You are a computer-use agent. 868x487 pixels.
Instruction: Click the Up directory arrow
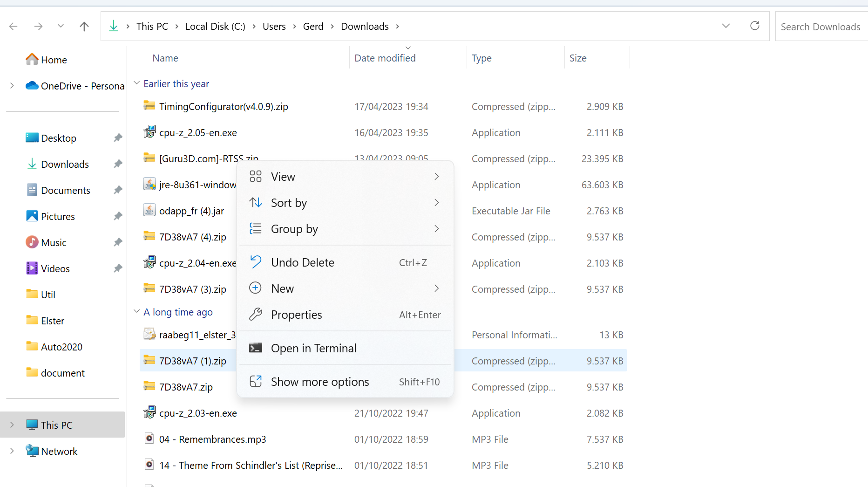[84, 27]
